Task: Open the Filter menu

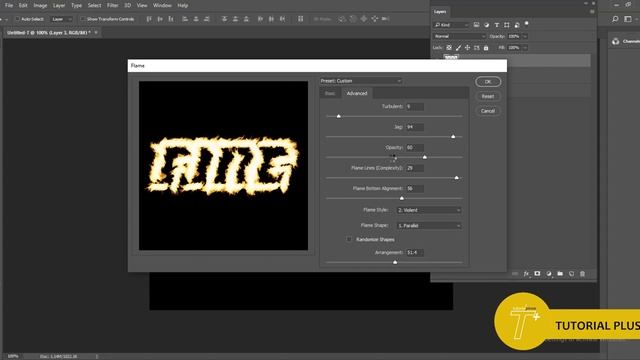Action: (x=113, y=5)
